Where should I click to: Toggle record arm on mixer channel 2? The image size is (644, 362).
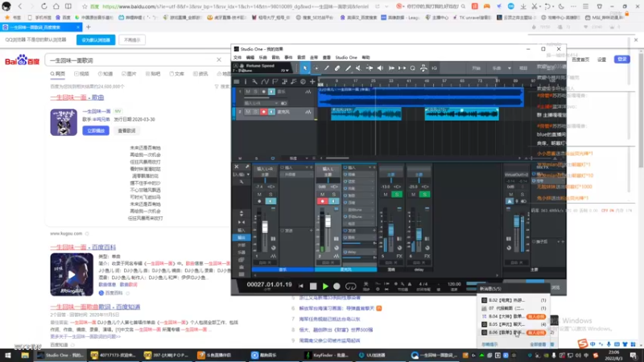(x=323, y=201)
